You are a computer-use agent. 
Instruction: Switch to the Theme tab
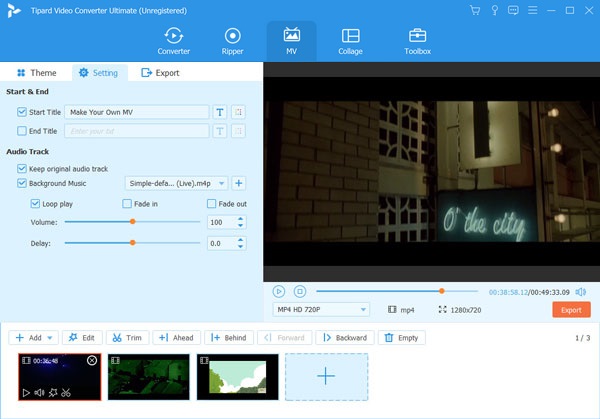(x=37, y=73)
